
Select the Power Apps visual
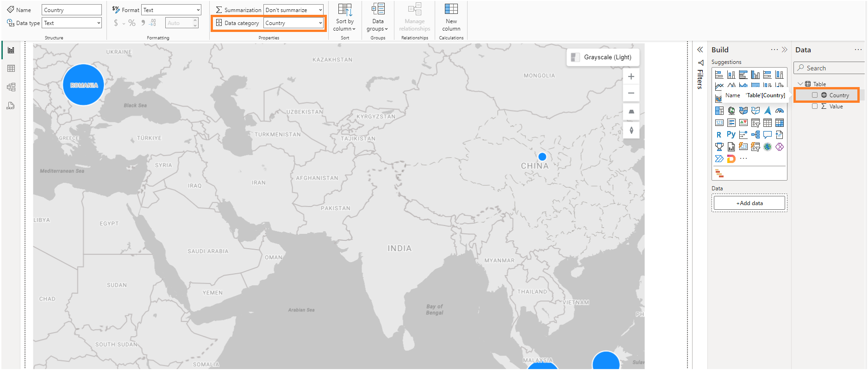[x=780, y=147]
